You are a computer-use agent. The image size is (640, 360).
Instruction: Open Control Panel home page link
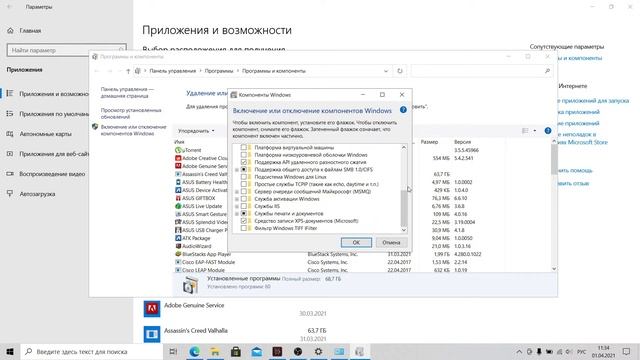pos(127,92)
